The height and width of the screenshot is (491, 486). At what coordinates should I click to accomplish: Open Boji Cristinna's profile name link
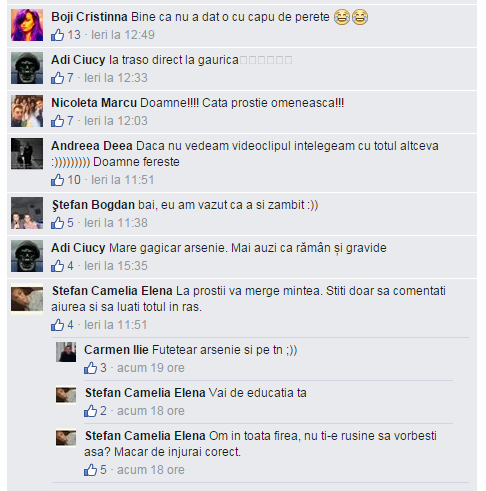89,17
